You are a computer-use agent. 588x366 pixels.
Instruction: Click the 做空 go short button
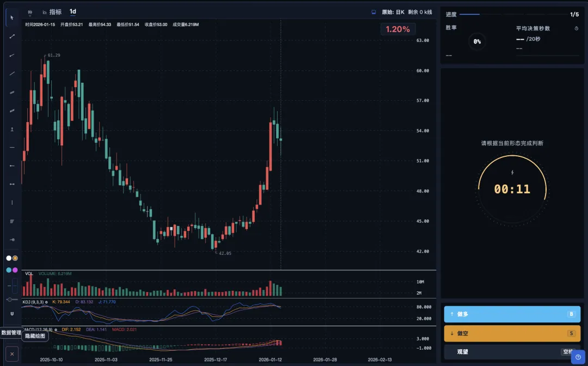pos(512,333)
